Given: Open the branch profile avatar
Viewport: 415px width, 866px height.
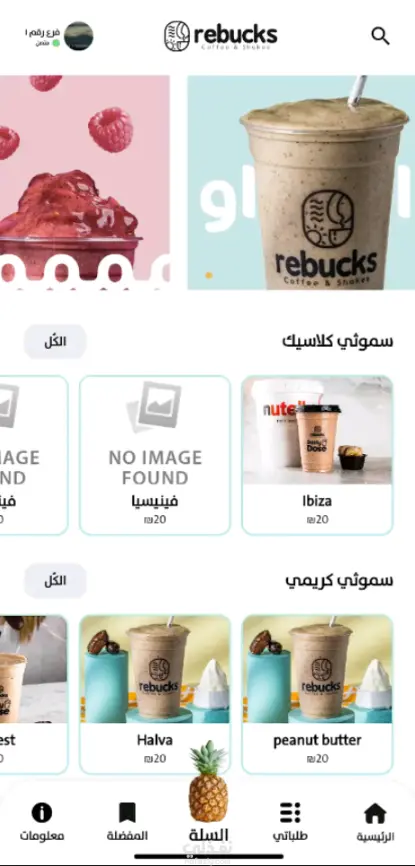Looking at the screenshot, I should 78,36.
